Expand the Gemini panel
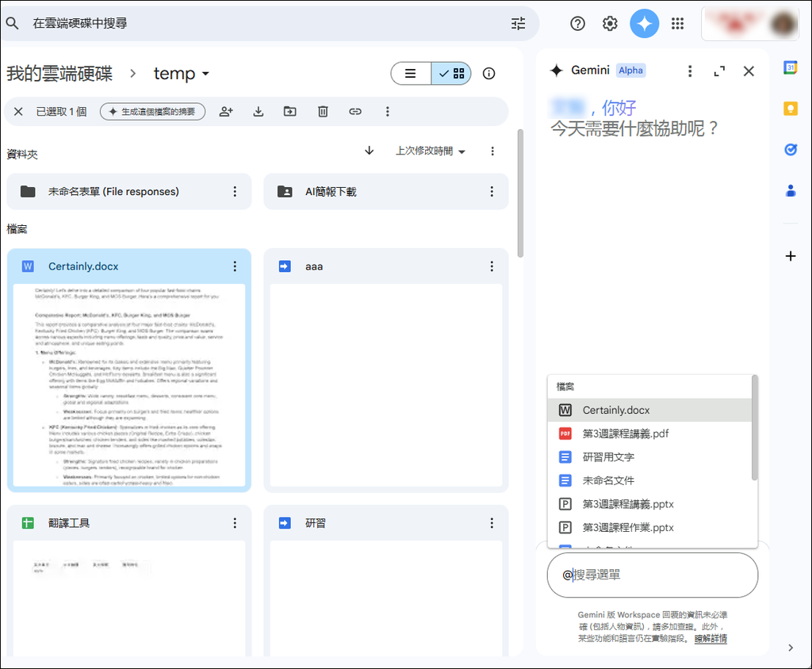The height and width of the screenshot is (669, 812). pyautogui.click(x=719, y=71)
